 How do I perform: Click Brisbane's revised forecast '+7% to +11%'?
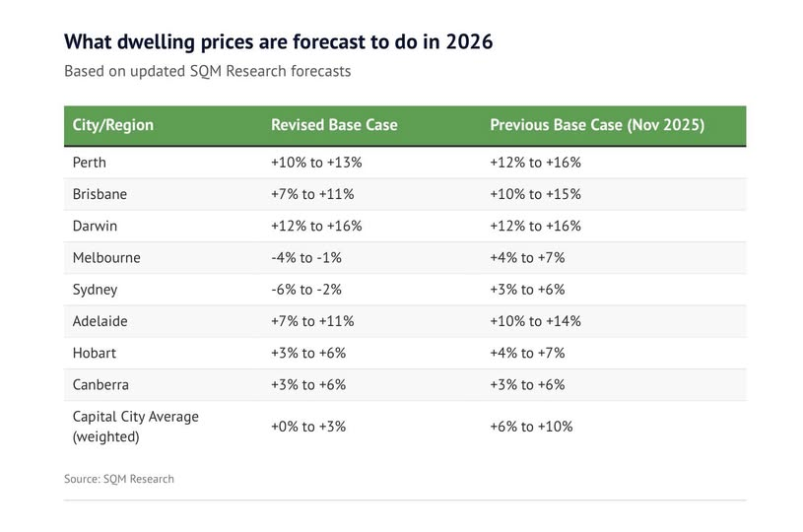312,194
